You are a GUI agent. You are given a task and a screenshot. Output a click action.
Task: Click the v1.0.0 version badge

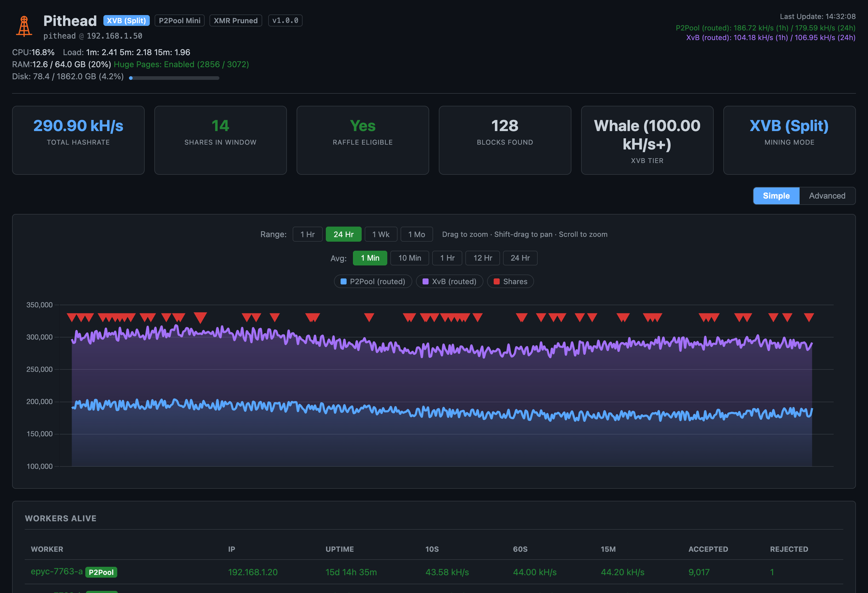[285, 20]
